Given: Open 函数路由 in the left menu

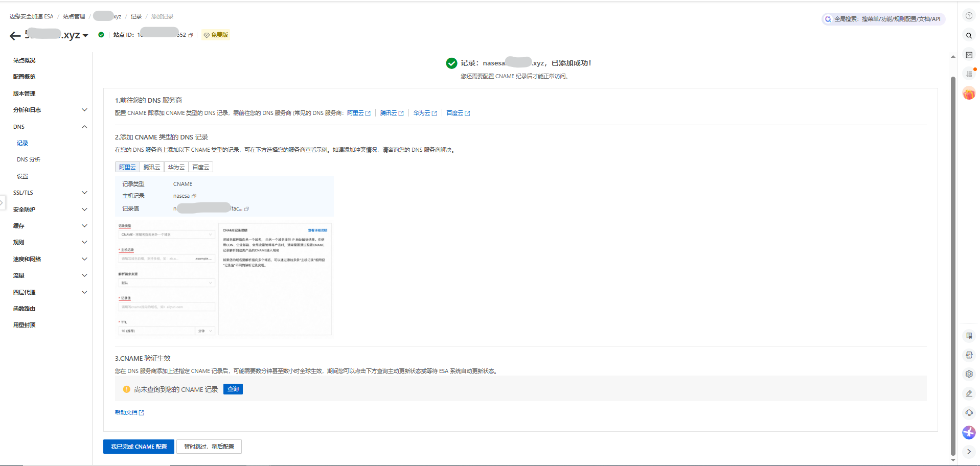Looking at the screenshot, I should coord(25,309).
